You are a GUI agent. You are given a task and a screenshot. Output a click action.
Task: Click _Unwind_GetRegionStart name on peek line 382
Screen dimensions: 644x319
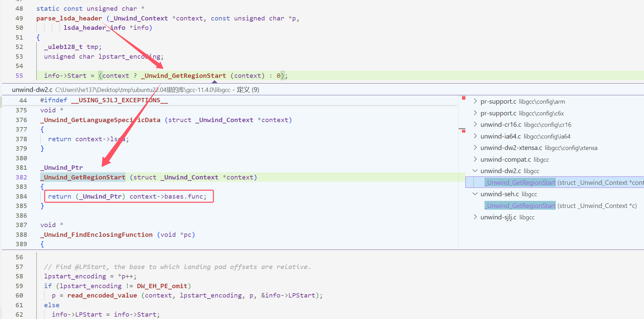83,177
